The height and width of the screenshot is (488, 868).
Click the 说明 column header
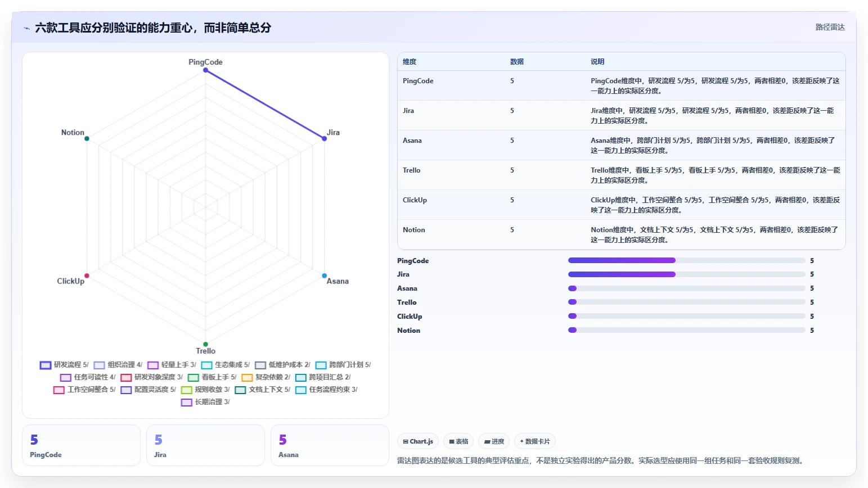pos(597,62)
